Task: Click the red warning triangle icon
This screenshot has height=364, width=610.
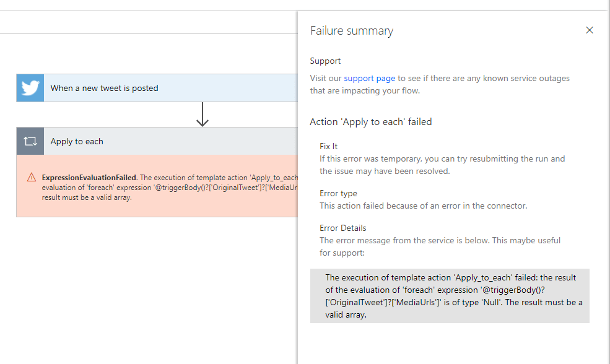Action: point(32,177)
